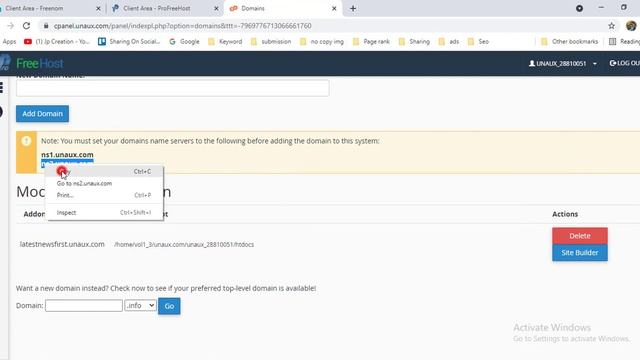Screen dimensions: 640x360
Task: Open the no copy img bookmark folder
Action: tap(322, 42)
